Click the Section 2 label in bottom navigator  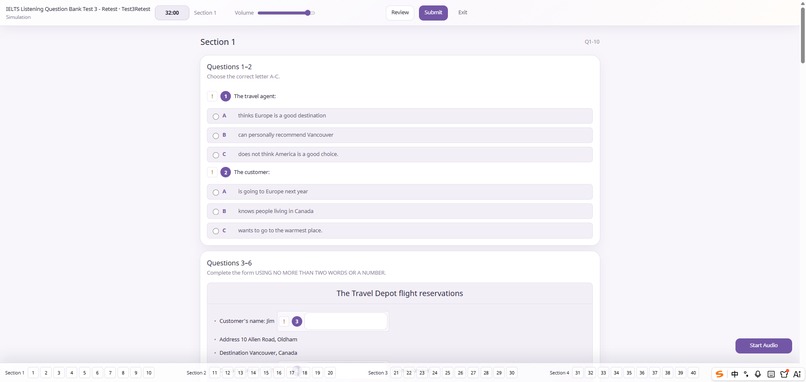pos(196,373)
